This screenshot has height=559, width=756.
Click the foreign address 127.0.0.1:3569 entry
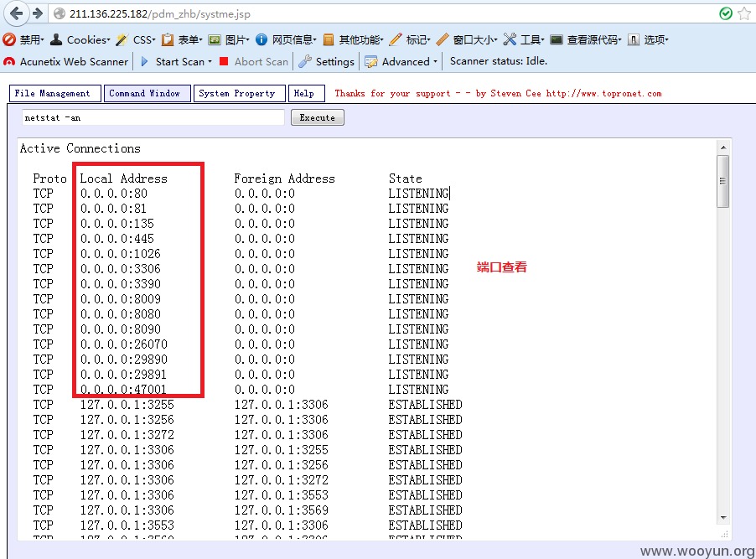click(x=282, y=510)
